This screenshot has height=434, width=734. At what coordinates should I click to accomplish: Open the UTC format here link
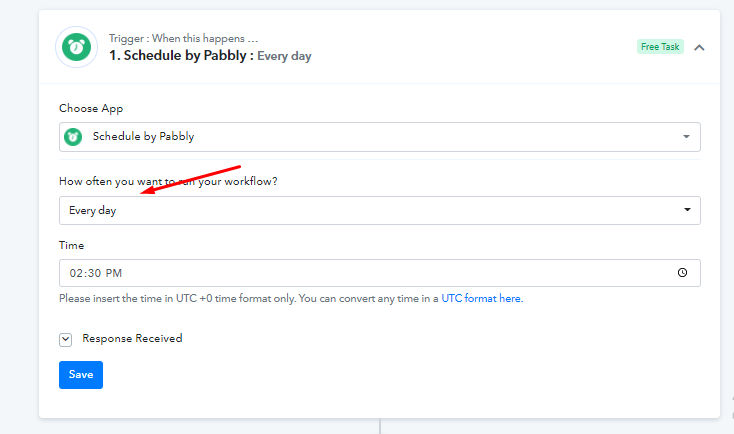pyautogui.click(x=482, y=298)
